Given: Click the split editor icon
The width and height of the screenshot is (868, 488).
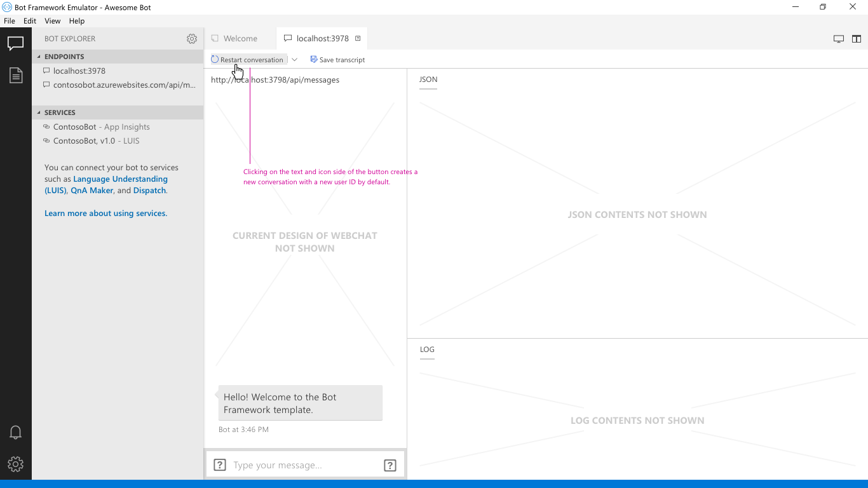Looking at the screenshot, I should (857, 39).
